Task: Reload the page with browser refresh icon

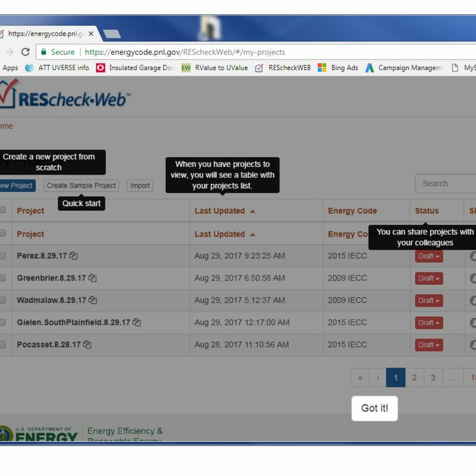Action: click(x=25, y=52)
